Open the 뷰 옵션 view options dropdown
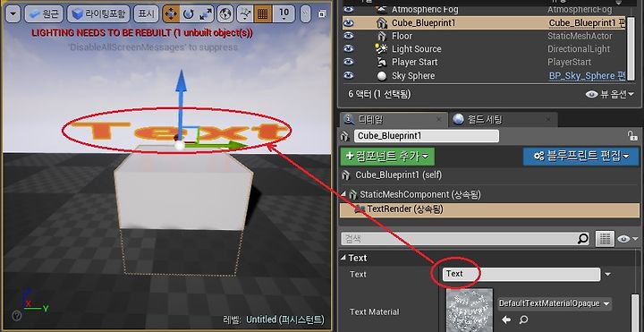This screenshot has height=332, width=644. point(610,94)
